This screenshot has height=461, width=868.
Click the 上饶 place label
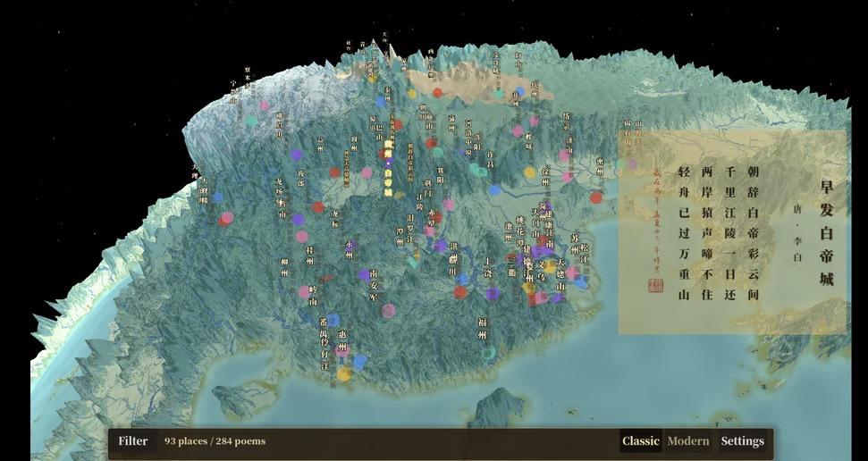click(488, 267)
